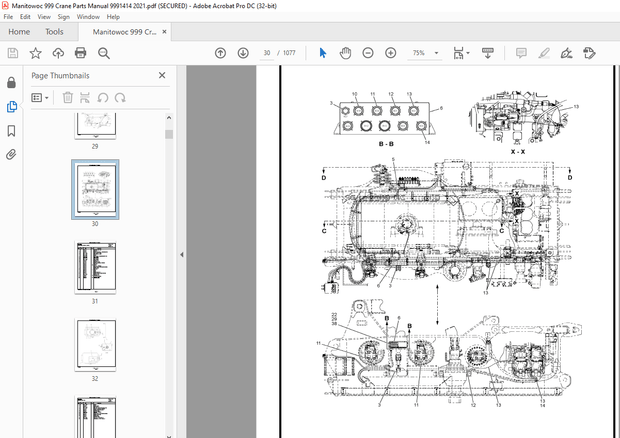The height and width of the screenshot is (438, 620).
Task: Rotate the page counterclockwise
Action: coord(103,97)
